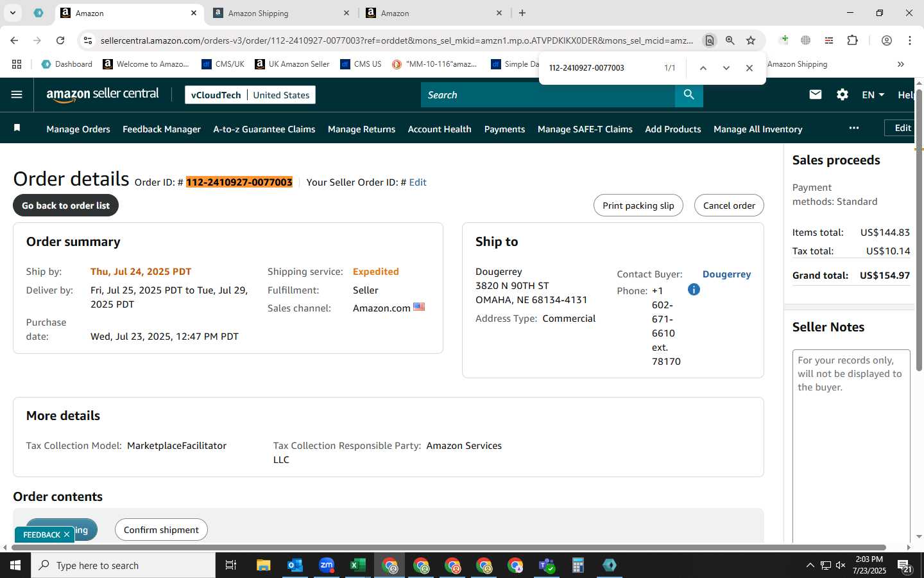Switch to the Amazon Shipping tab

(281, 13)
